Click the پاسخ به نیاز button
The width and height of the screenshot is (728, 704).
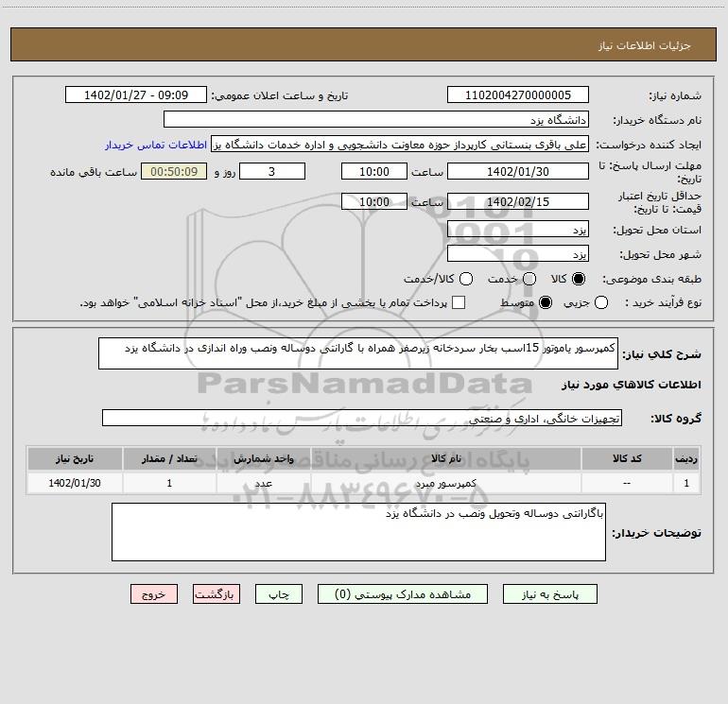pyautogui.click(x=549, y=594)
